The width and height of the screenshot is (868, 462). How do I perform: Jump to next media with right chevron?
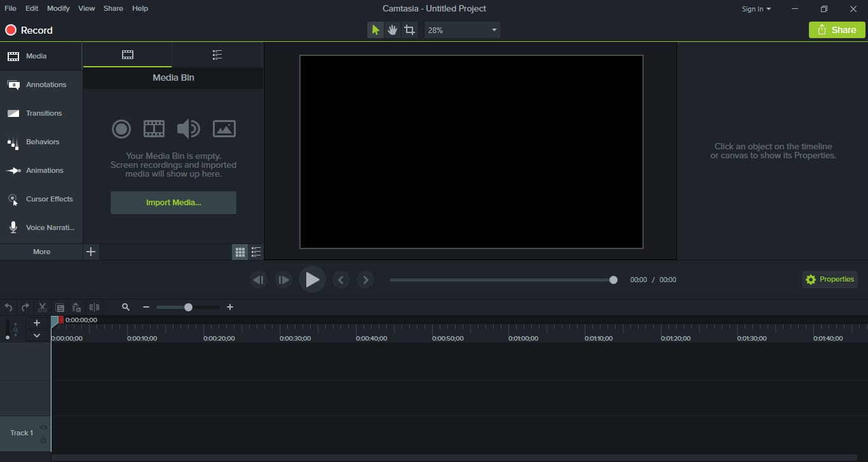tap(365, 280)
